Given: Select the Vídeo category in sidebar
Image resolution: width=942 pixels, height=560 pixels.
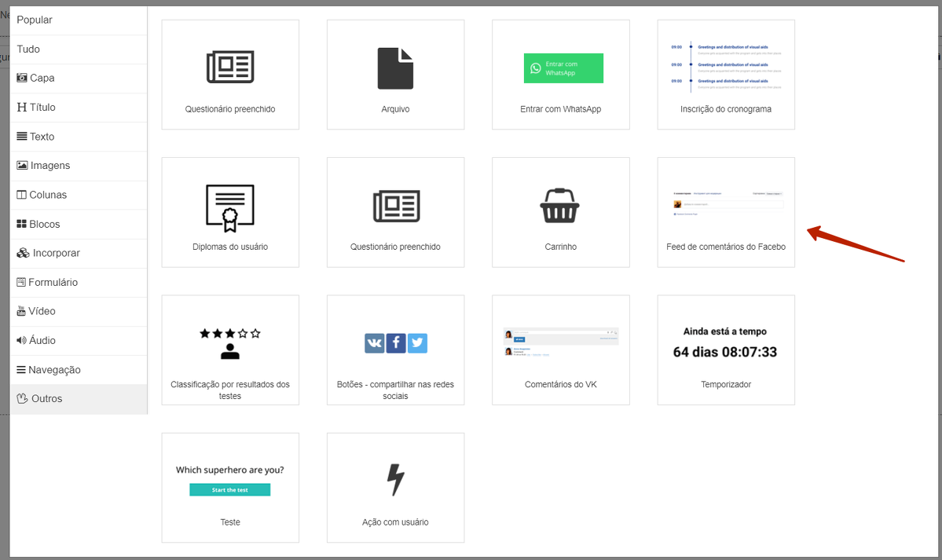Looking at the screenshot, I should click(42, 311).
